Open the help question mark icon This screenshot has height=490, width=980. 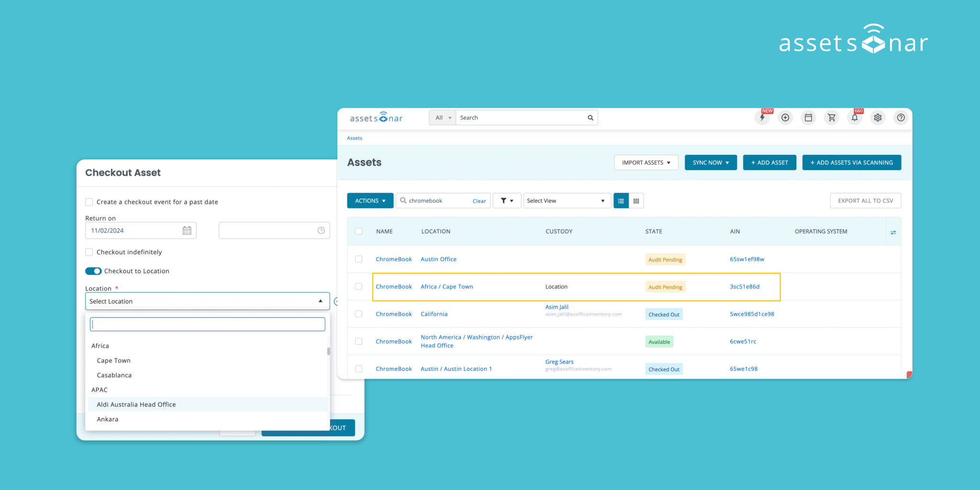(x=901, y=117)
